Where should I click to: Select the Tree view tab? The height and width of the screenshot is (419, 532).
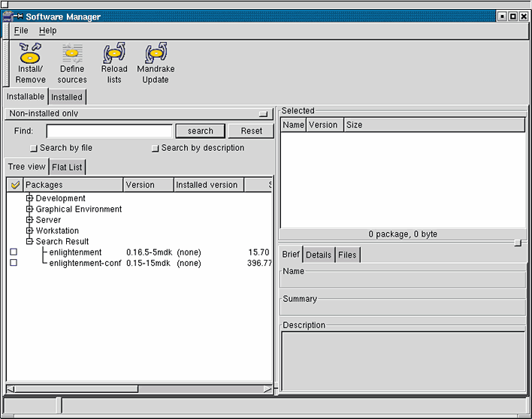26,167
